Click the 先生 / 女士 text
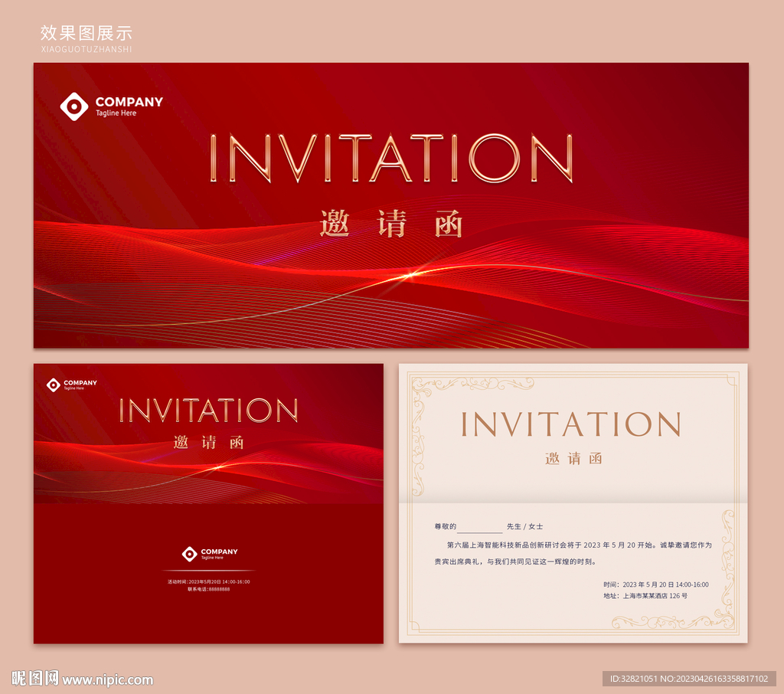The height and width of the screenshot is (694, 784). pos(524,526)
